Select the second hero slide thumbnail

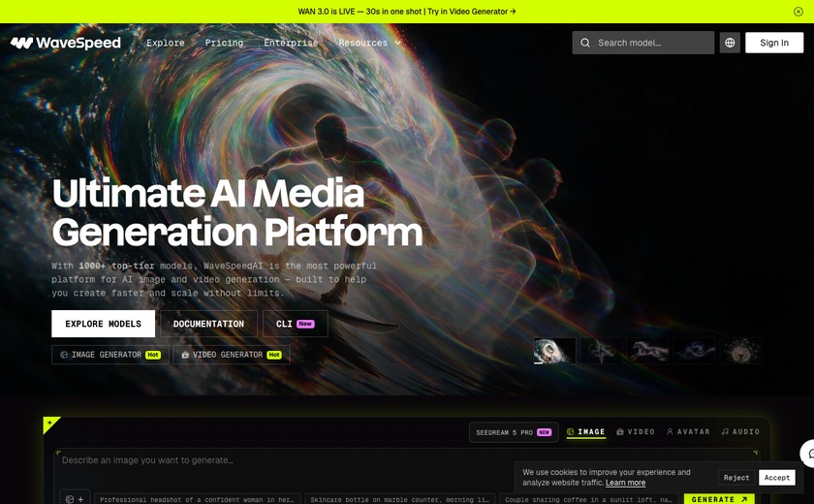click(x=601, y=350)
